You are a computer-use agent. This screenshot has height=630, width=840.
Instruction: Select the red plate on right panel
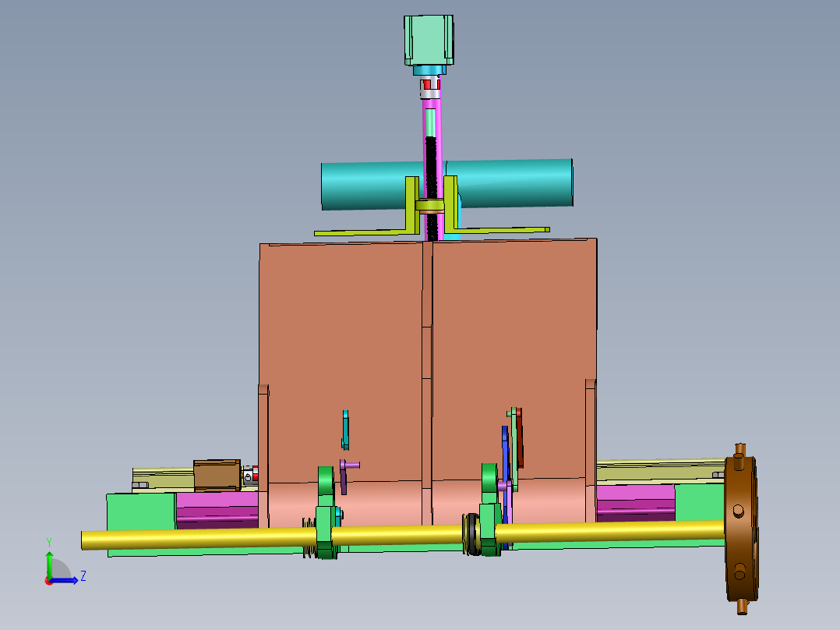click(519, 438)
